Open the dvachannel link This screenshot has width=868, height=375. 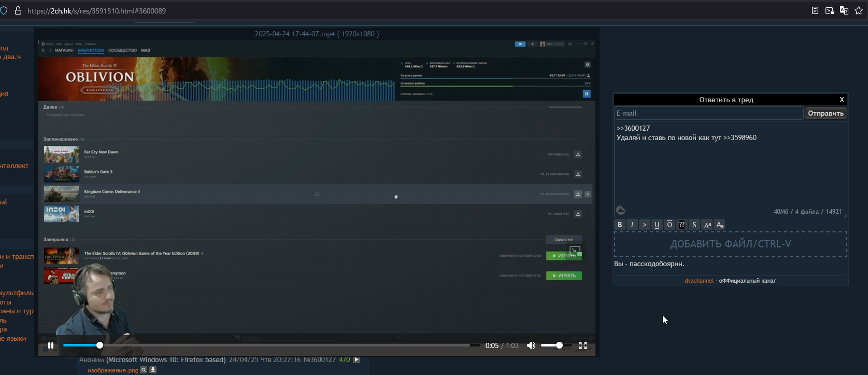699,281
